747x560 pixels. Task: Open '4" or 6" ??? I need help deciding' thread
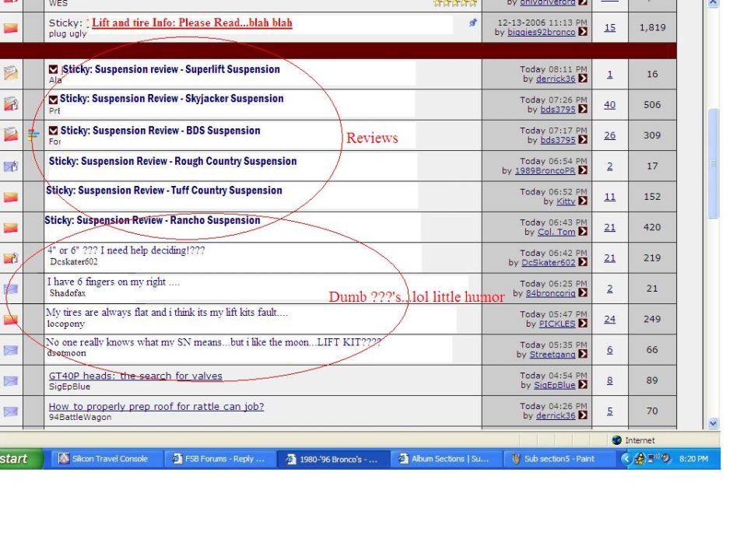[x=126, y=250]
